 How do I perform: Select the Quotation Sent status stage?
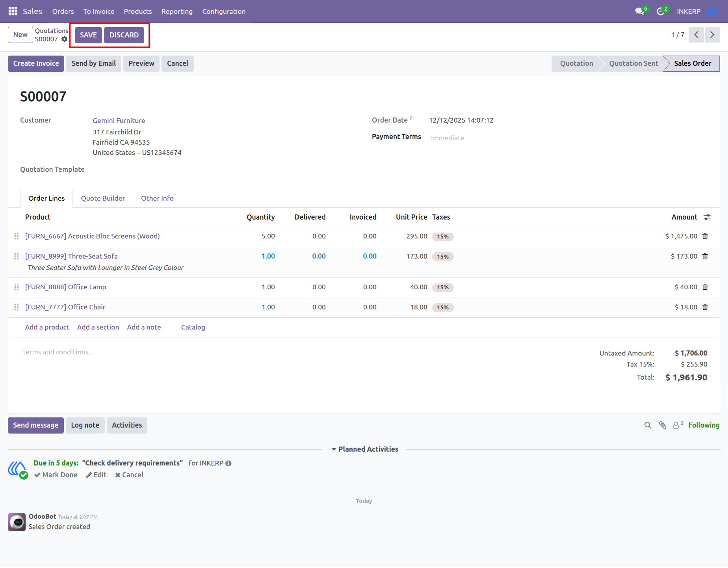point(633,63)
